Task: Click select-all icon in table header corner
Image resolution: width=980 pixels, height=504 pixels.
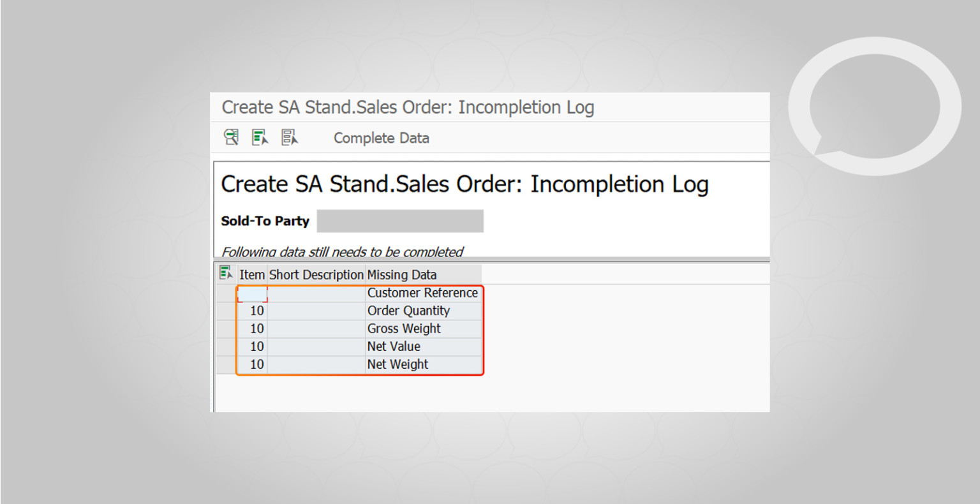Action: tap(226, 274)
